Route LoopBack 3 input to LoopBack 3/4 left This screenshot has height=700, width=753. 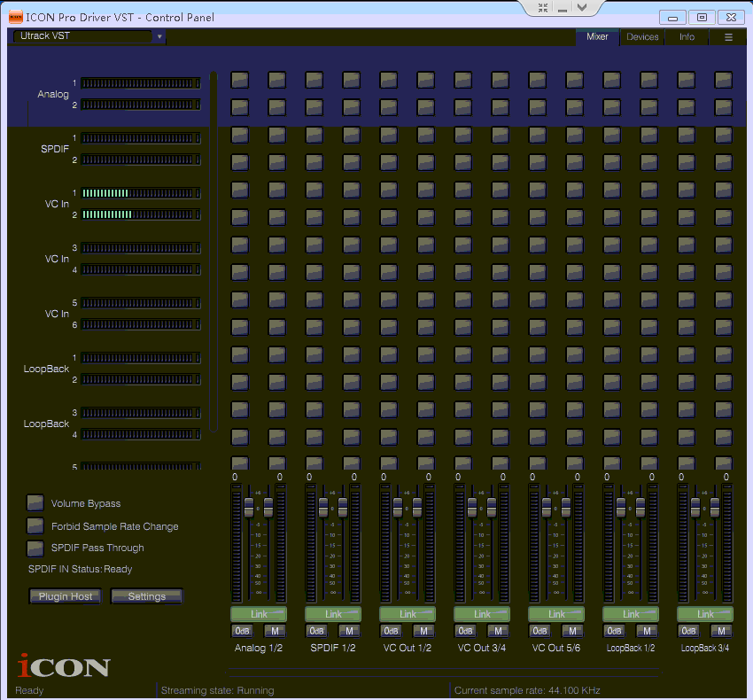pyautogui.click(x=687, y=410)
